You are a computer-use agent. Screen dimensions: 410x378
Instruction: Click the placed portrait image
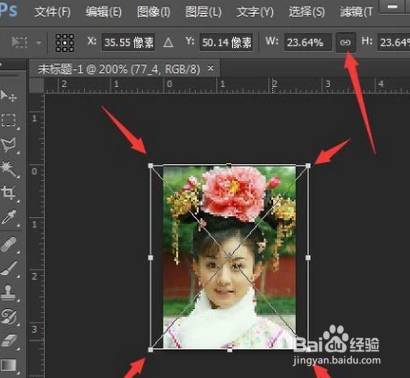(229, 257)
